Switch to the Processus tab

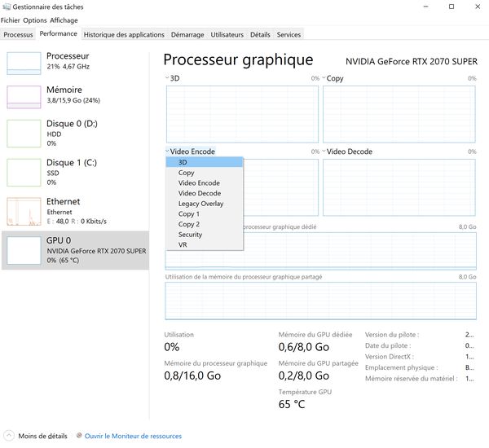(18, 34)
